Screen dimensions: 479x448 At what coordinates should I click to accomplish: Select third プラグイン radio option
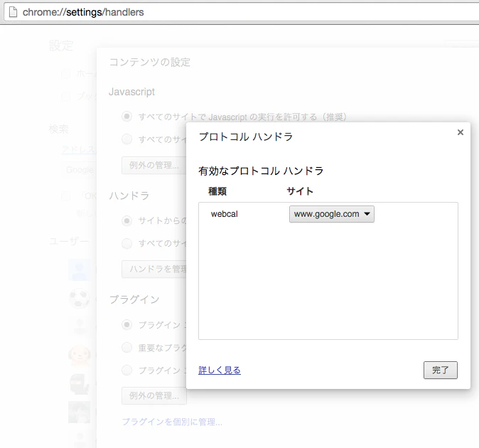127,370
